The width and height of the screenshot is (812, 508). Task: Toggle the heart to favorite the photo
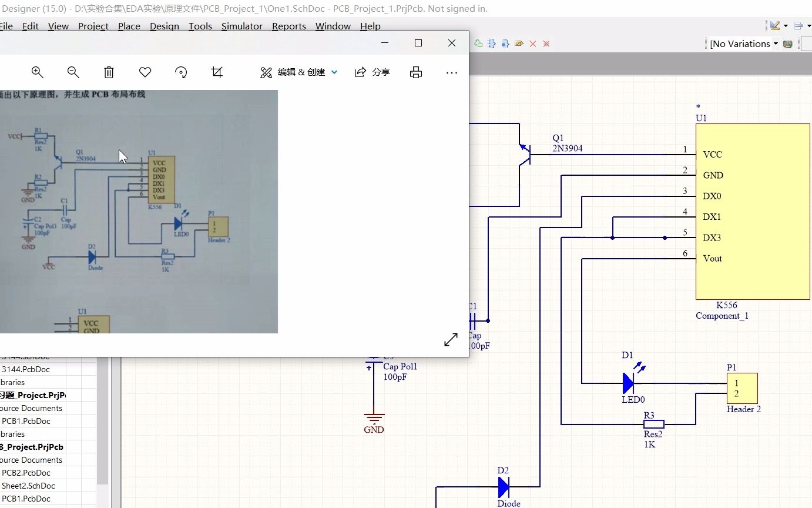[x=145, y=72]
